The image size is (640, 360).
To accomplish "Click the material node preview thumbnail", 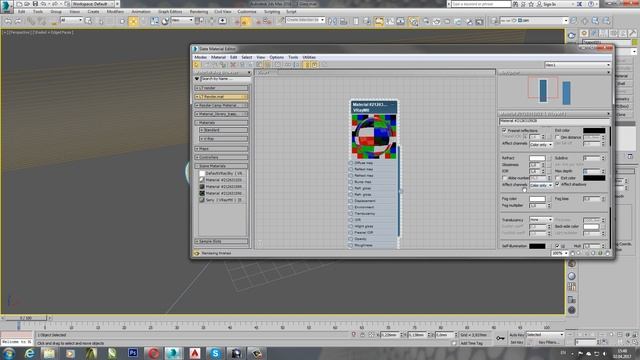I will coord(374,136).
